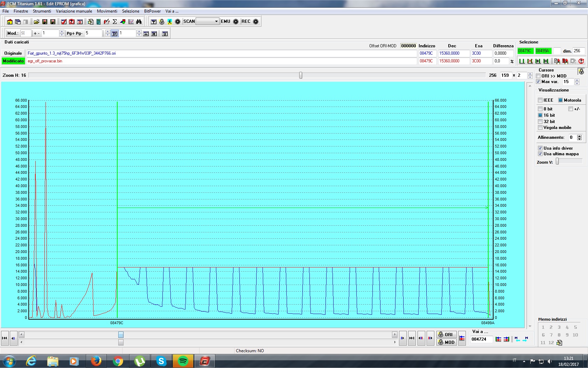The image size is (588, 368).
Task: Click the graph horizontal scrollbar thumb
Action: pyautogui.click(x=121, y=335)
